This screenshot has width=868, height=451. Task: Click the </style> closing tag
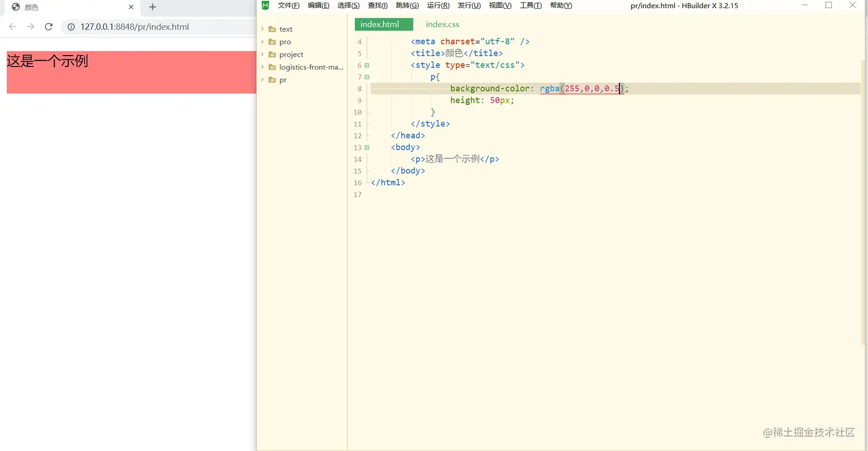tap(431, 124)
